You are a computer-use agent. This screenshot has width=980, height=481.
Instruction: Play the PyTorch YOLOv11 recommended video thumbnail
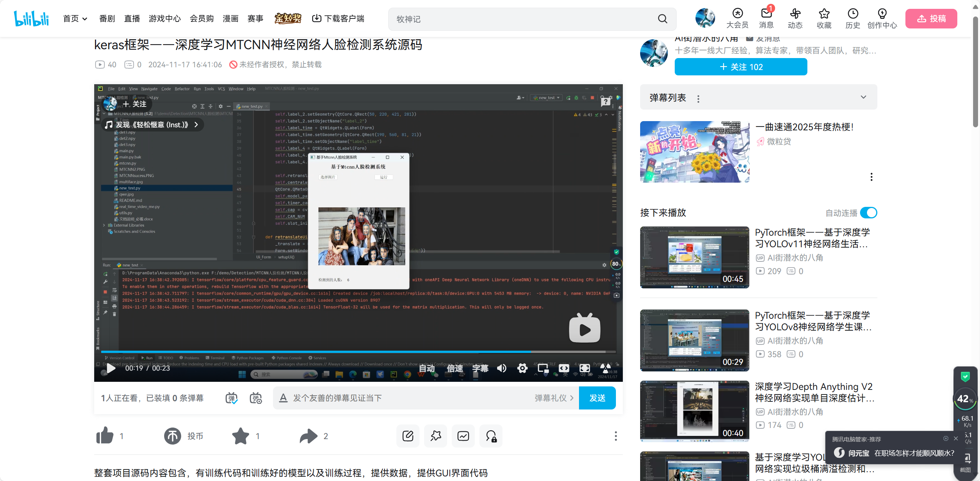pyautogui.click(x=694, y=257)
